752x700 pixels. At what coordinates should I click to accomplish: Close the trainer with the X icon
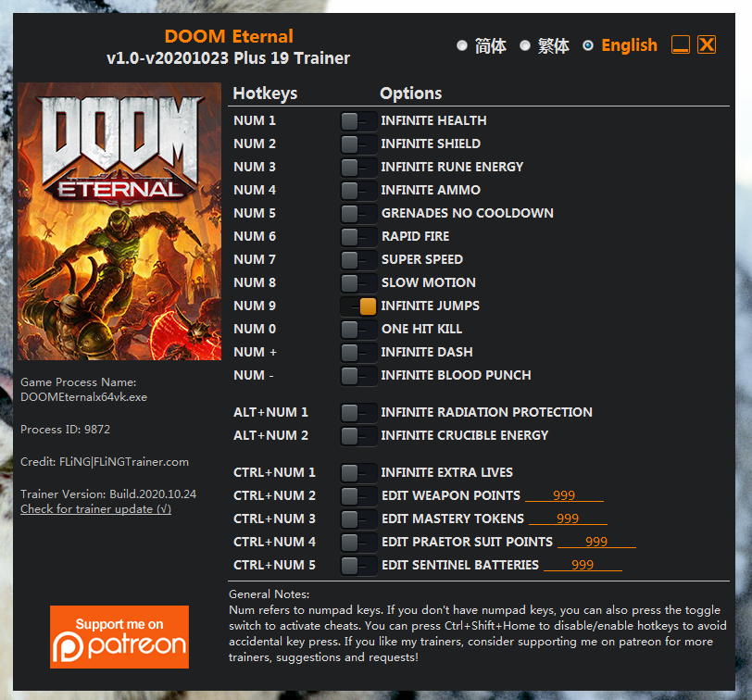pos(707,45)
